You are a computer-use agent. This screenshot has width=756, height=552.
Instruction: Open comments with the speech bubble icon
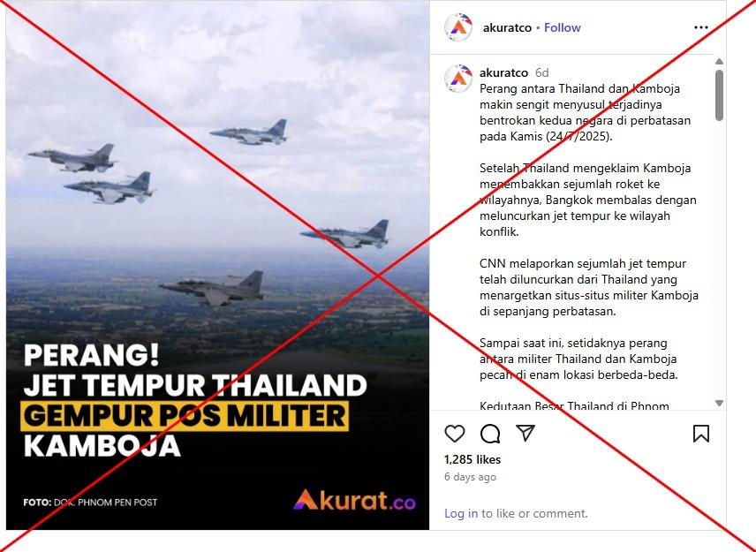(490, 434)
